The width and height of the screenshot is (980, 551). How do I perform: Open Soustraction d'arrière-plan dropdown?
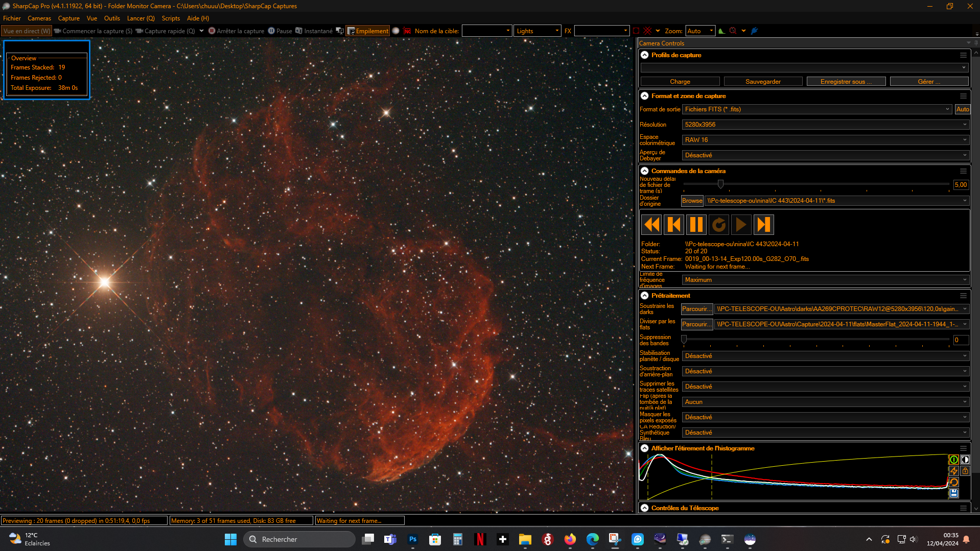[825, 371]
